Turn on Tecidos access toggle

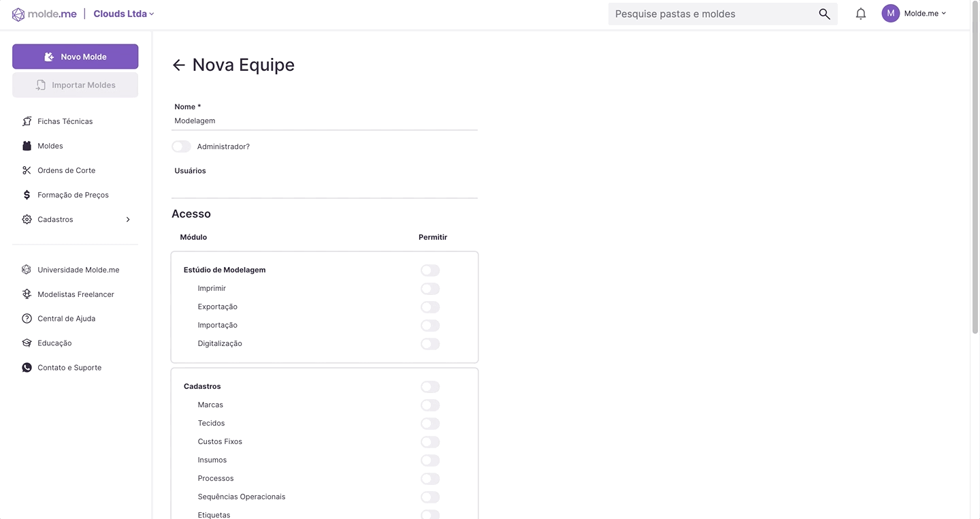[430, 424]
